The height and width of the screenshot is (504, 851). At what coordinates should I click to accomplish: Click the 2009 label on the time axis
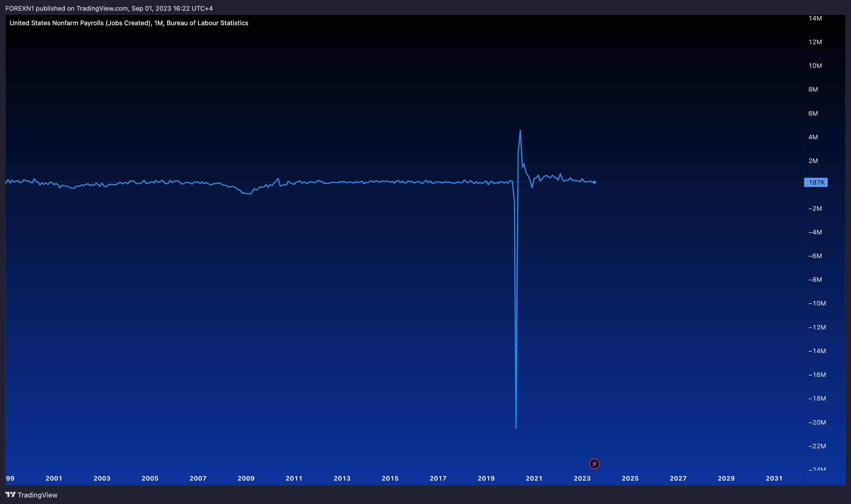tap(246, 478)
